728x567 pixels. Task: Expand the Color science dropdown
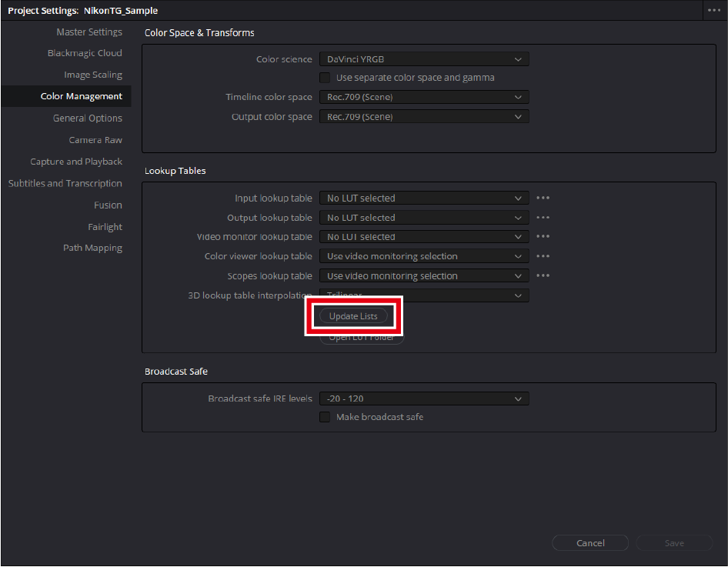click(x=423, y=59)
